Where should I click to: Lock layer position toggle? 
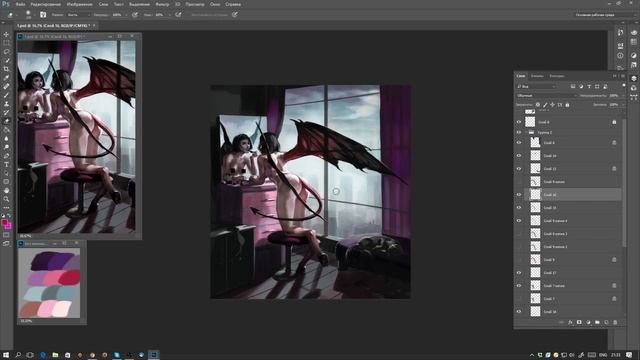point(553,105)
